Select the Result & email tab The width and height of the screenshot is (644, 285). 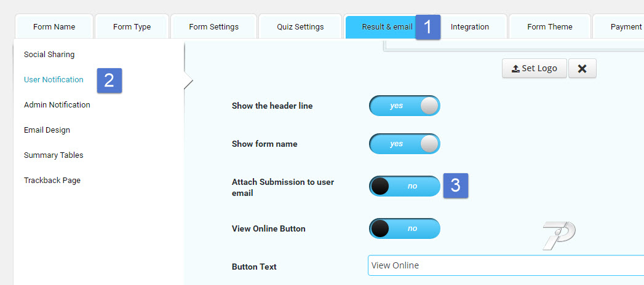tap(386, 27)
